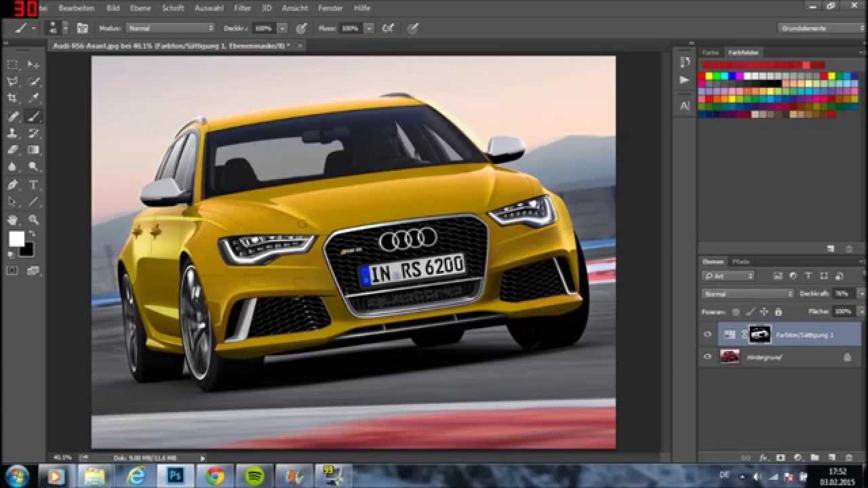Select the History Brush tool
This screenshot has height=488, width=868.
click(33, 134)
